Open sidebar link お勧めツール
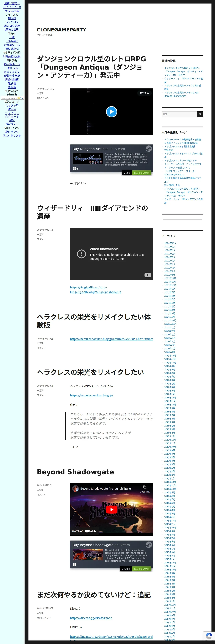 point(12,45)
